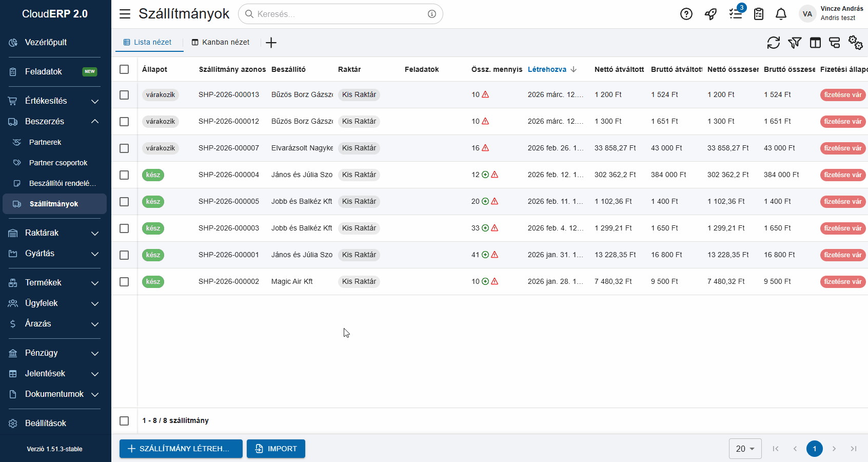Select the checkbox for shipment SHP-2026-000013
Image resolution: width=868 pixels, height=462 pixels.
tap(124, 95)
